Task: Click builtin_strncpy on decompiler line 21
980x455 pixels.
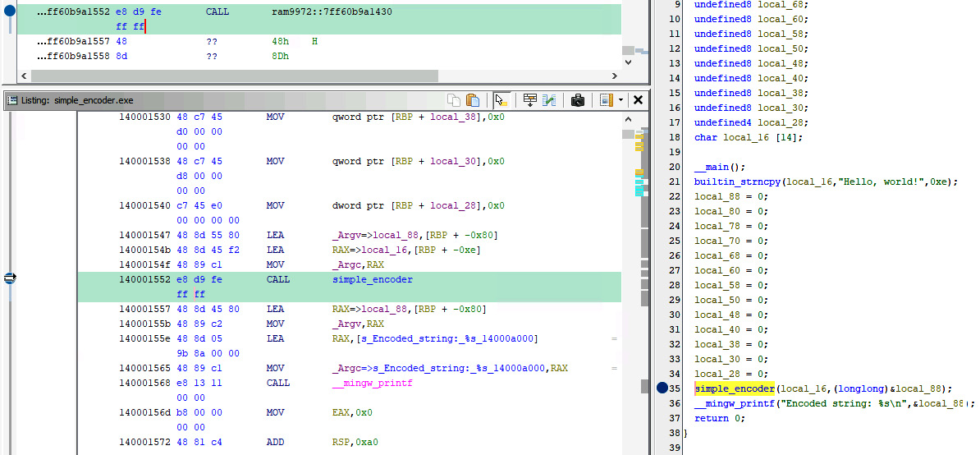Action: [x=738, y=182]
